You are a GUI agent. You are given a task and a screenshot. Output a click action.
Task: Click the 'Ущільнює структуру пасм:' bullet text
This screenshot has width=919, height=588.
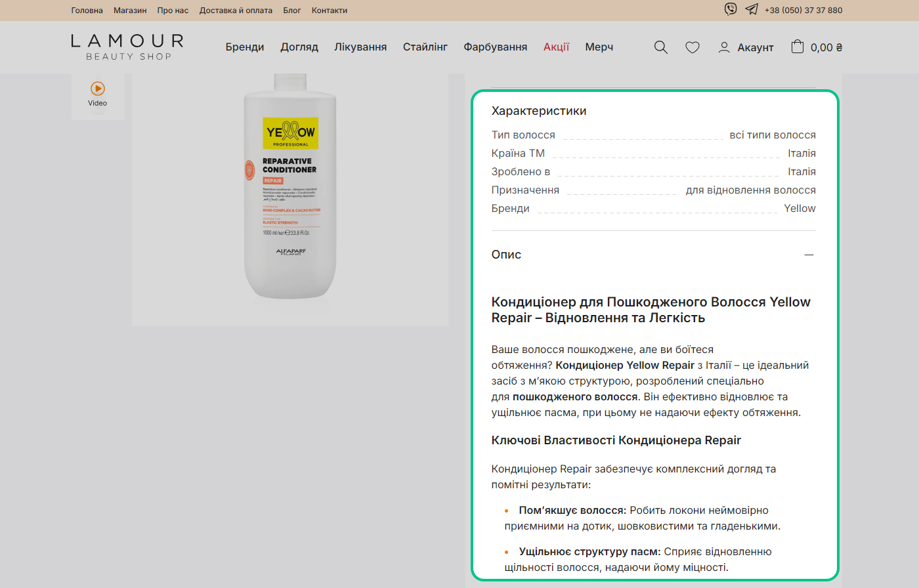(x=590, y=552)
